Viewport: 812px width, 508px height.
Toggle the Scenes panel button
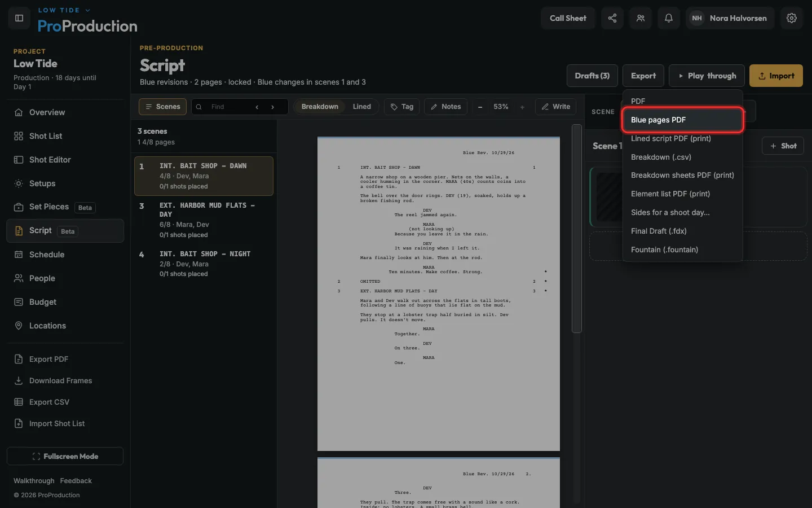pyautogui.click(x=163, y=107)
